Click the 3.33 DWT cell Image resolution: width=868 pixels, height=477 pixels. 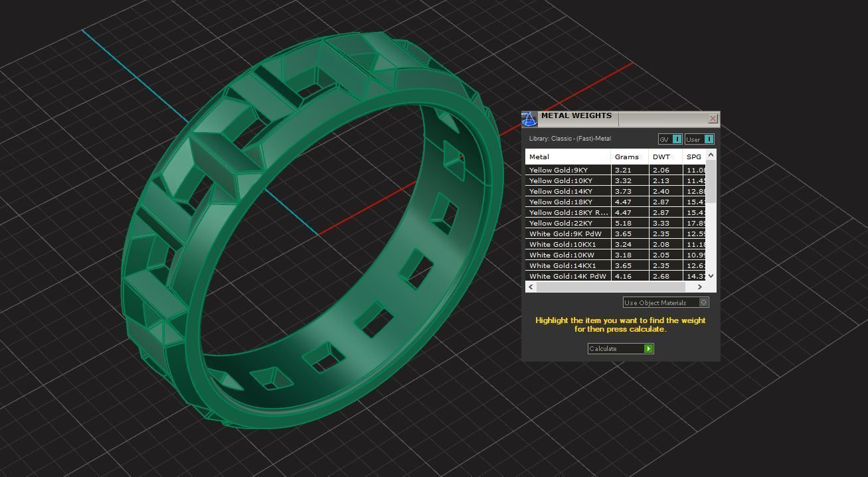665,223
